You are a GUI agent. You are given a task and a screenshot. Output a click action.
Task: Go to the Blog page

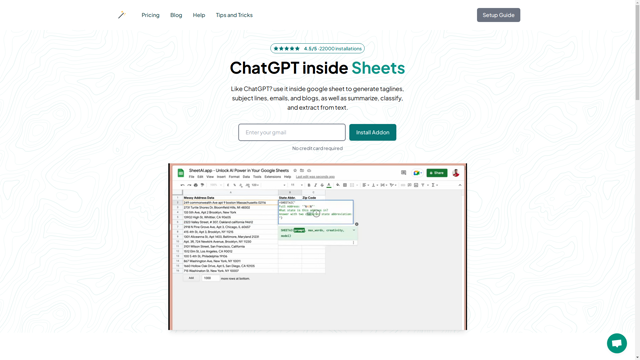(176, 15)
